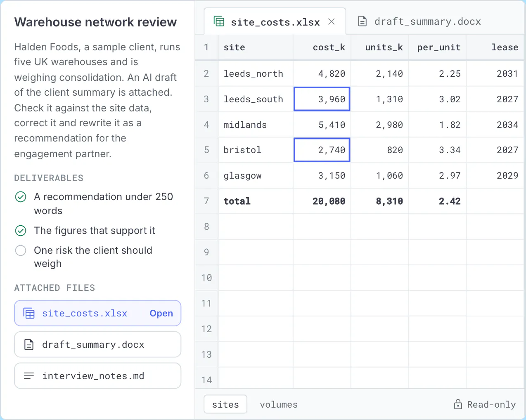Screen dimensions: 526x420
Task: Click the text lines icon for interview_notes.md
Action: (29, 376)
